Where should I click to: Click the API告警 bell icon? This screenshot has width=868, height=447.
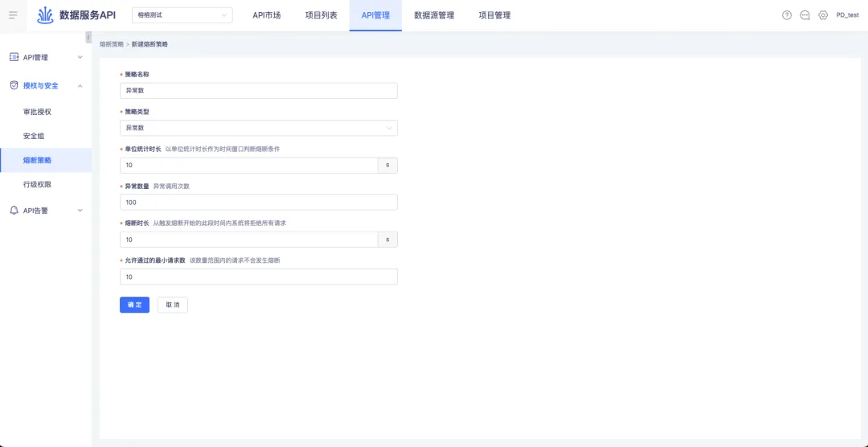click(x=14, y=211)
